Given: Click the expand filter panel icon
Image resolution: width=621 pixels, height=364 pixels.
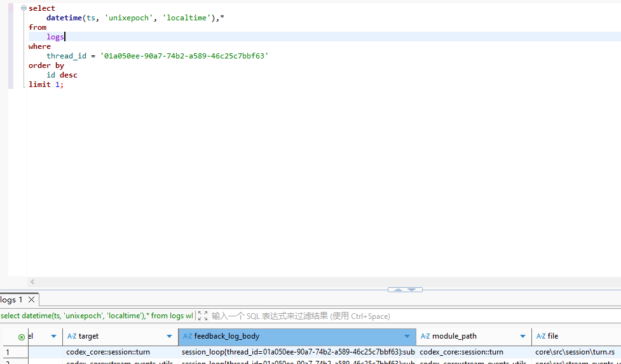Looking at the screenshot, I should click(x=203, y=316).
